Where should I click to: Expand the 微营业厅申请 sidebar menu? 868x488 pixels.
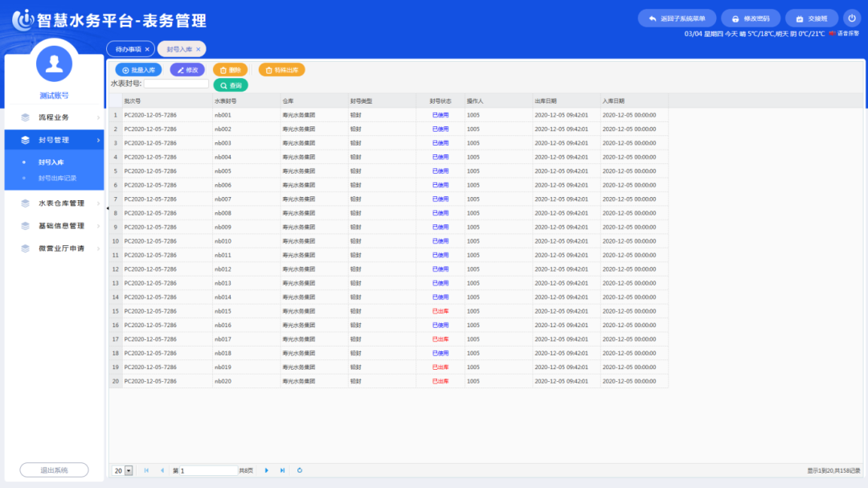[x=55, y=248]
